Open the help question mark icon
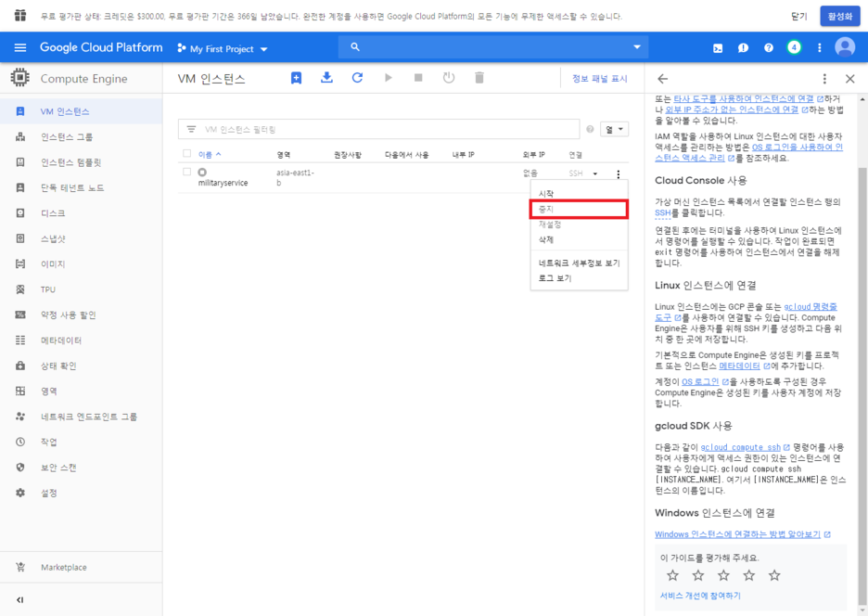The image size is (868, 616). [769, 48]
